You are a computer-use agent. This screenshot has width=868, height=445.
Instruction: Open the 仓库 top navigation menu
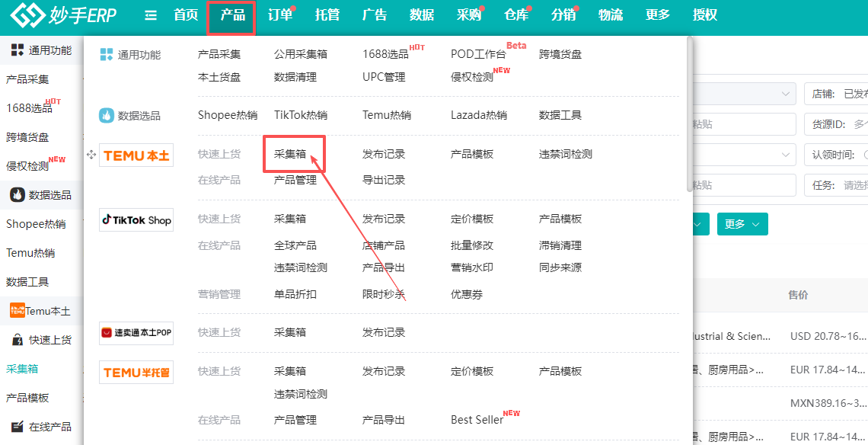coord(516,15)
